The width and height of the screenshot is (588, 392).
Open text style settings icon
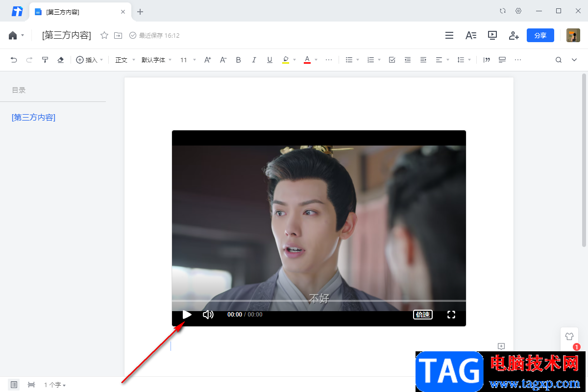(x=471, y=35)
